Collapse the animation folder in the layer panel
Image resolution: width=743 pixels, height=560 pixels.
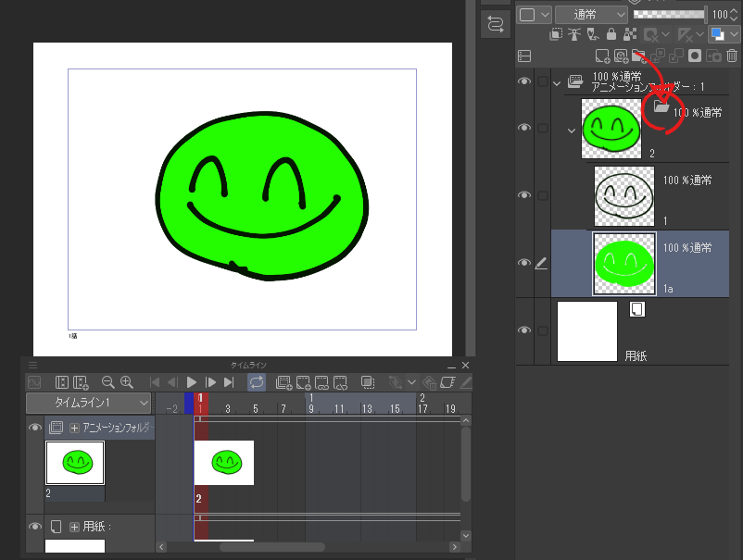(557, 83)
